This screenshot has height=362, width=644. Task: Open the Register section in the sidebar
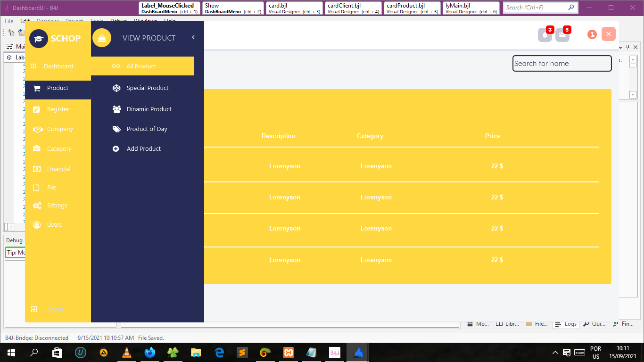pos(58,109)
